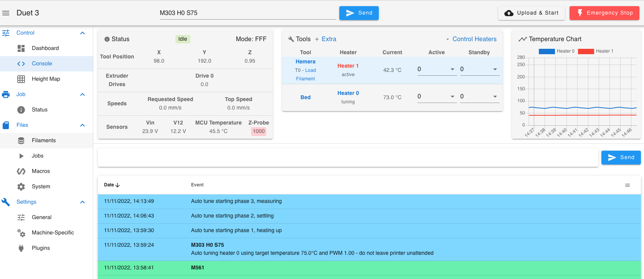Click the Files SD card icon
644x279 pixels.
click(6, 125)
